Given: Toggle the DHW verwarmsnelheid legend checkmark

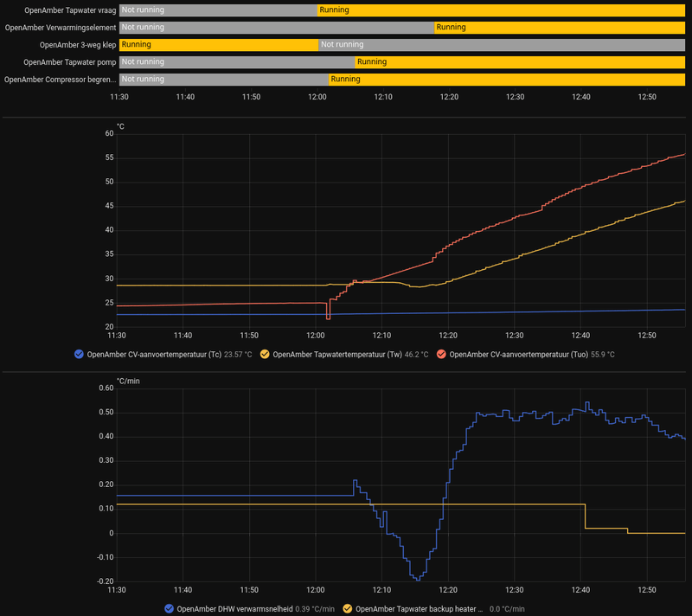Looking at the screenshot, I should 169,609.
